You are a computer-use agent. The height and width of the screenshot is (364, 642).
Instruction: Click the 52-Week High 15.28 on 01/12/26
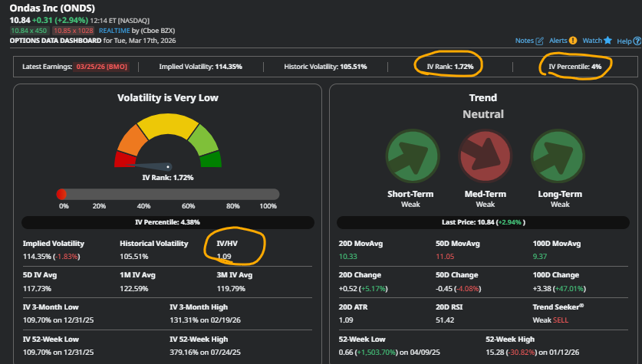tap(532, 353)
